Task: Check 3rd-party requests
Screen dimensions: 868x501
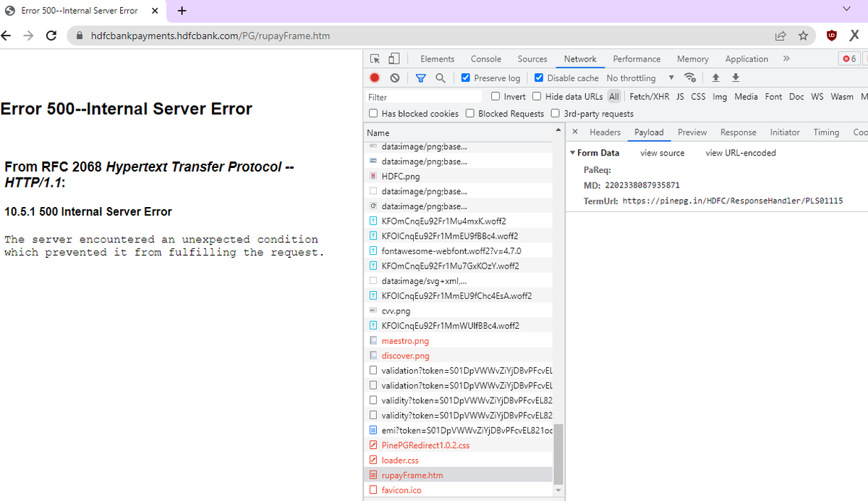Action: (556, 114)
